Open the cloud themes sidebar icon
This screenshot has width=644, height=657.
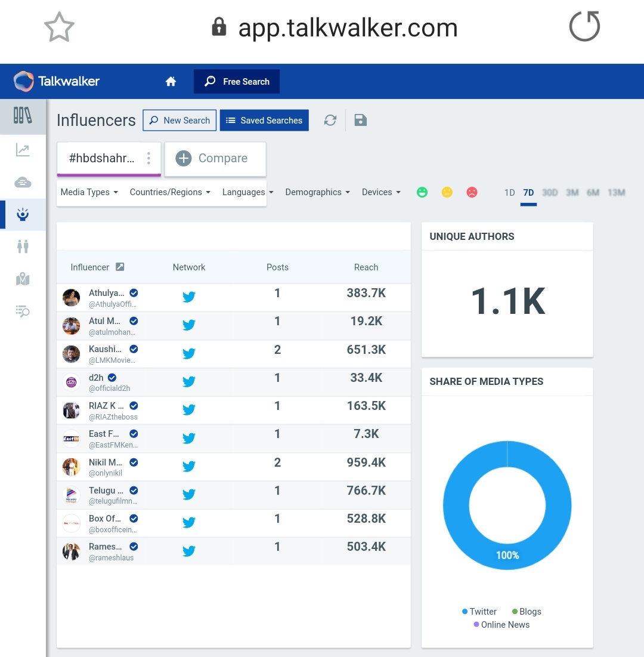click(x=23, y=182)
